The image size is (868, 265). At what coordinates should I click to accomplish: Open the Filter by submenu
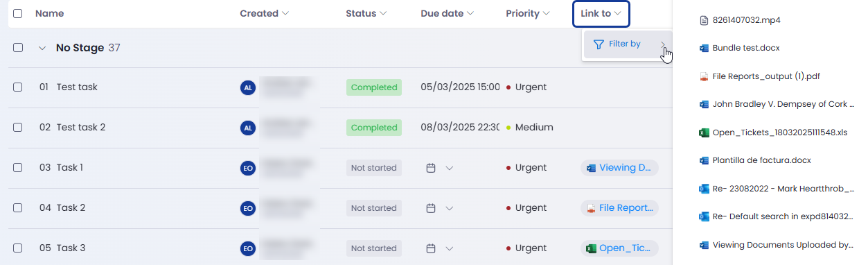coord(628,44)
